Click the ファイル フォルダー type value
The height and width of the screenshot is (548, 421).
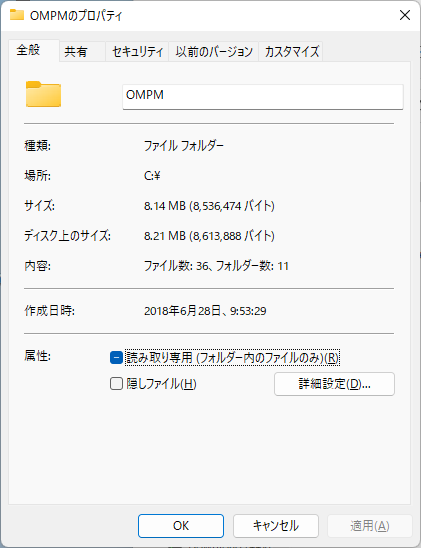click(184, 145)
